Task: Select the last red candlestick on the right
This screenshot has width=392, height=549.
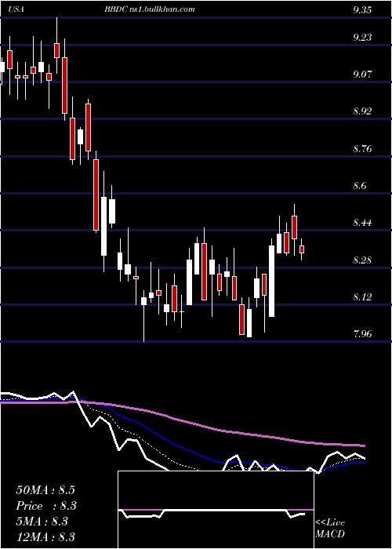Action: pyautogui.click(x=302, y=249)
